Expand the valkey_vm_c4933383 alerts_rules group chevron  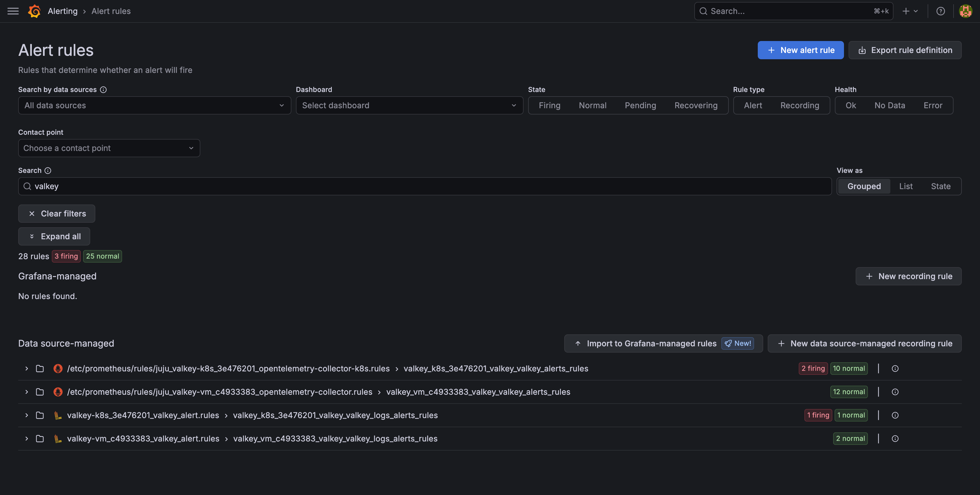coord(26,392)
